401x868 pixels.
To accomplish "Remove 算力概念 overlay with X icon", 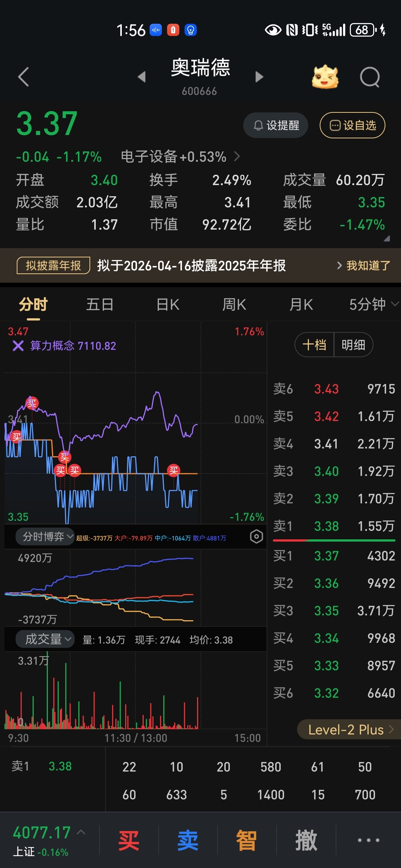I will 18,346.
